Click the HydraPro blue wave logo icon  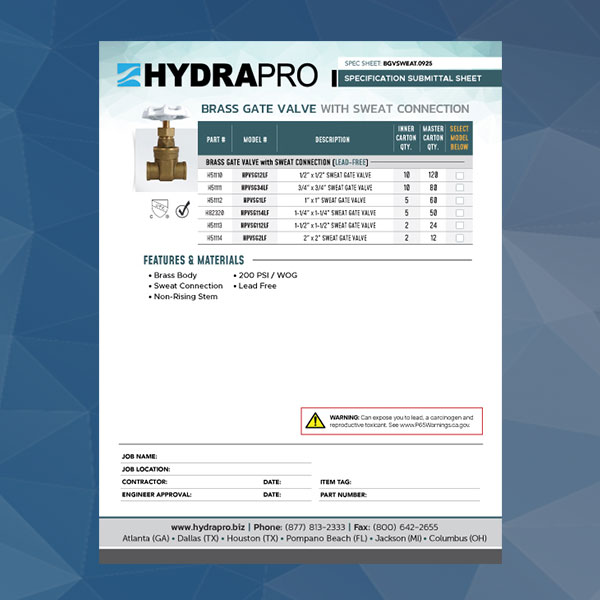click(x=129, y=75)
